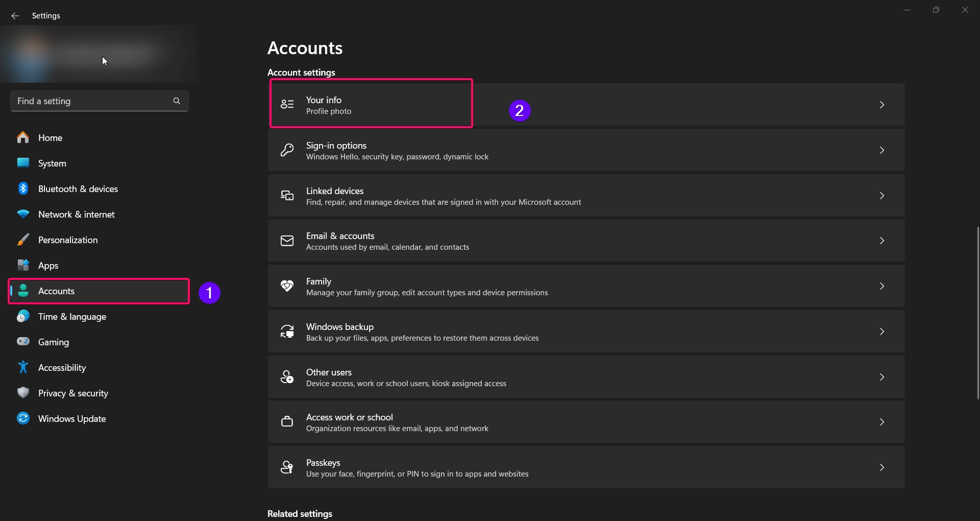Click the Gaming controller icon
The height and width of the screenshot is (521, 980).
click(23, 342)
